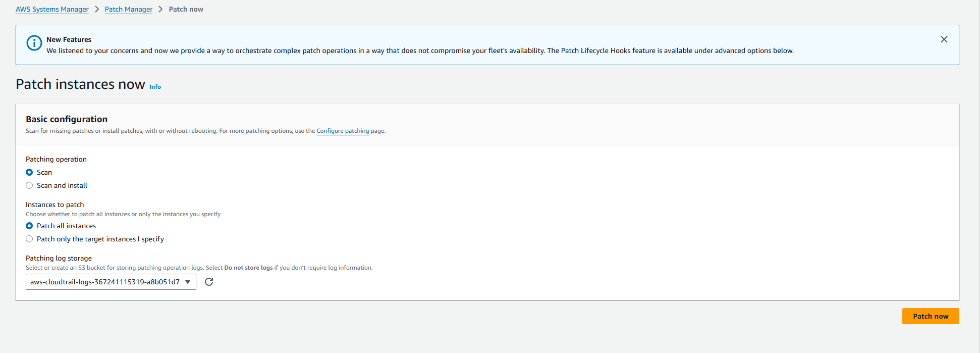This screenshot has width=980, height=353.
Task: Open the aws-cloudtrail-logs bucket selector
Action: click(x=105, y=282)
